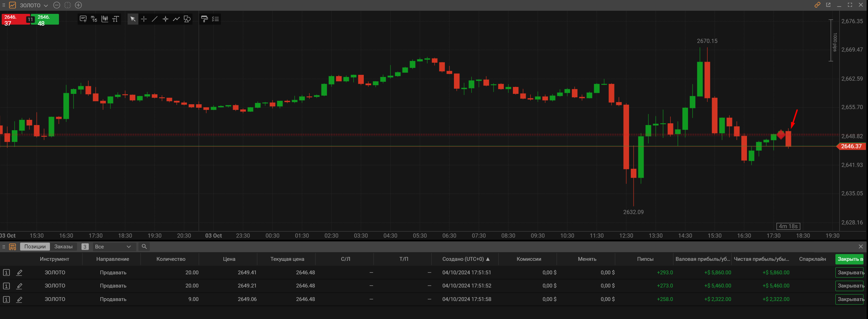Open the m15 timeframe selector

[94, 19]
